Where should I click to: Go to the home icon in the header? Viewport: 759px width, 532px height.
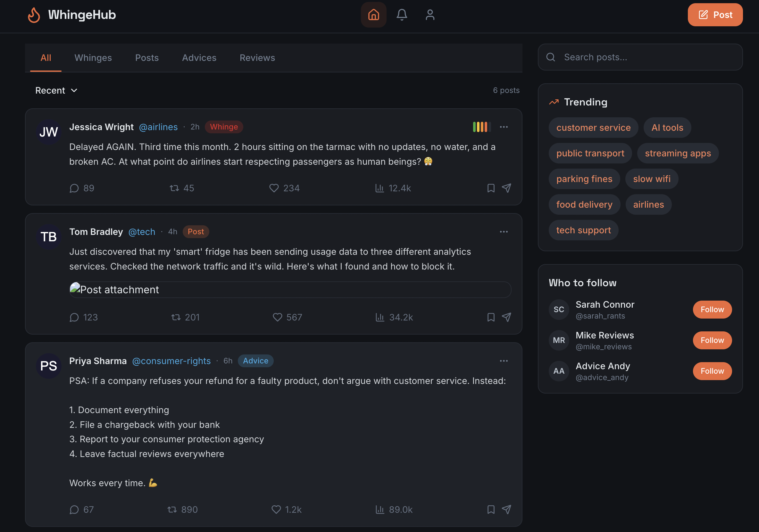pyautogui.click(x=373, y=15)
